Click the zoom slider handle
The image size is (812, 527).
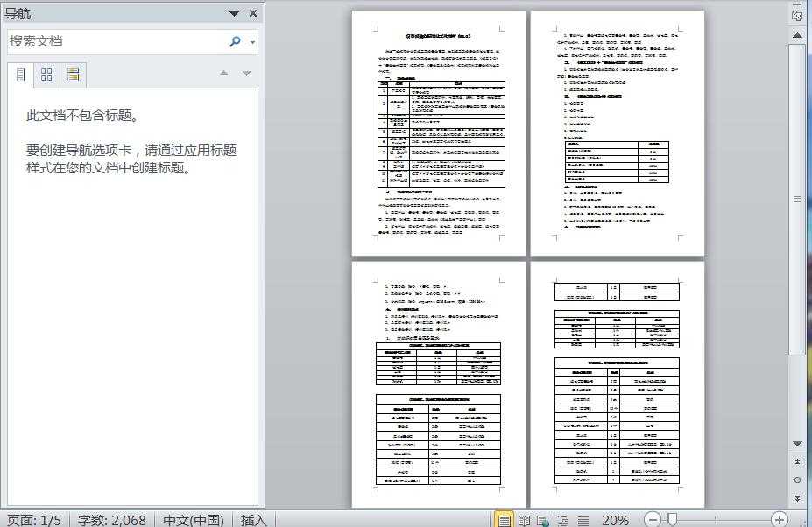click(x=672, y=520)
